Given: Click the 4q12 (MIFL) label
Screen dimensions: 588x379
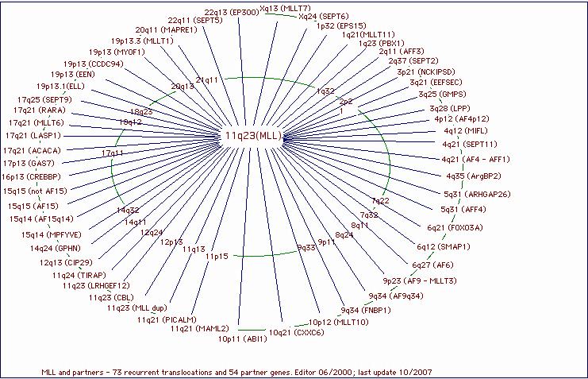Looking at the screenshot, I should 466,131.
